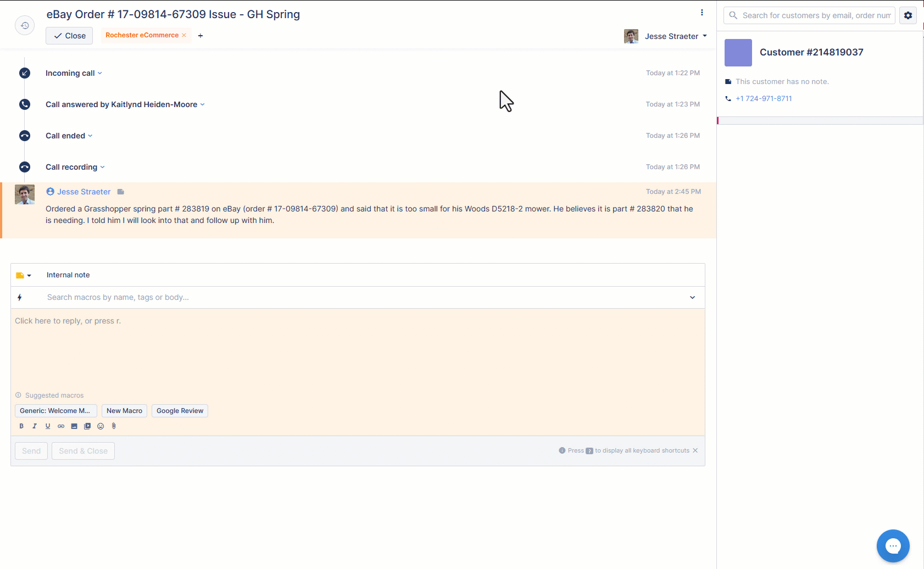
Task: Open the settings gear beside customer search
Action: [x=908, y=15]
